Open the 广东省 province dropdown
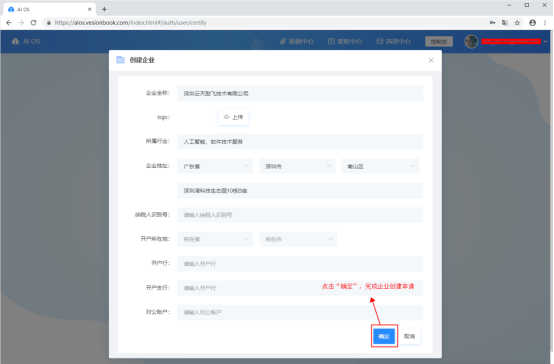The height and width of the screenshot is (364, 554). click(215, 166)
